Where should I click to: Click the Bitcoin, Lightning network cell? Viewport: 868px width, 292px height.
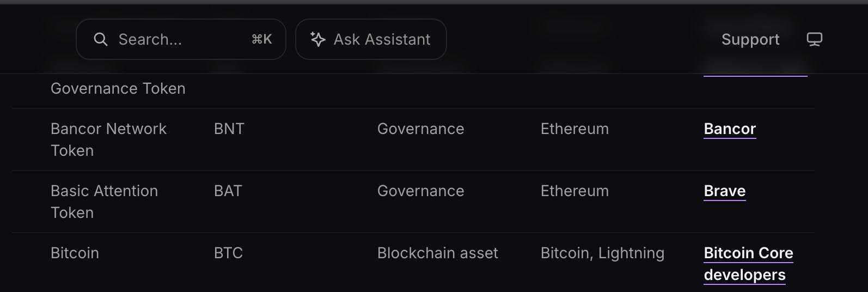coord(602,253)
